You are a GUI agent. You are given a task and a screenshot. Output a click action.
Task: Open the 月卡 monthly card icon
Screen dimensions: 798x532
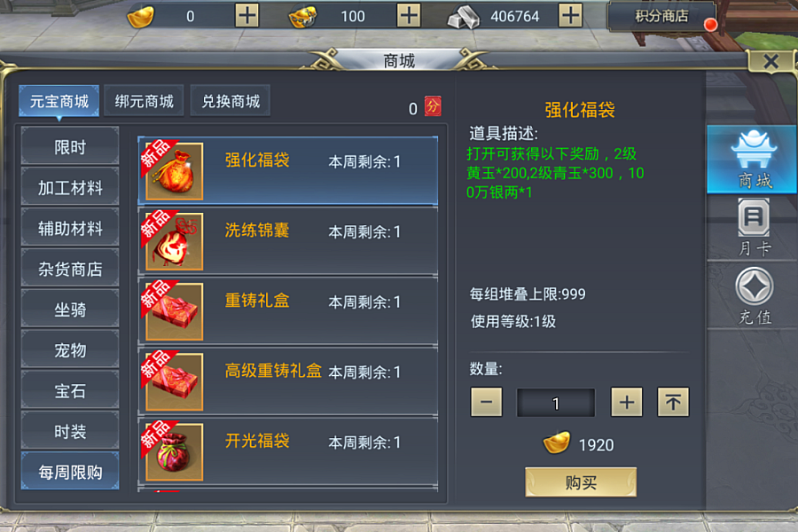click(754, 228)
